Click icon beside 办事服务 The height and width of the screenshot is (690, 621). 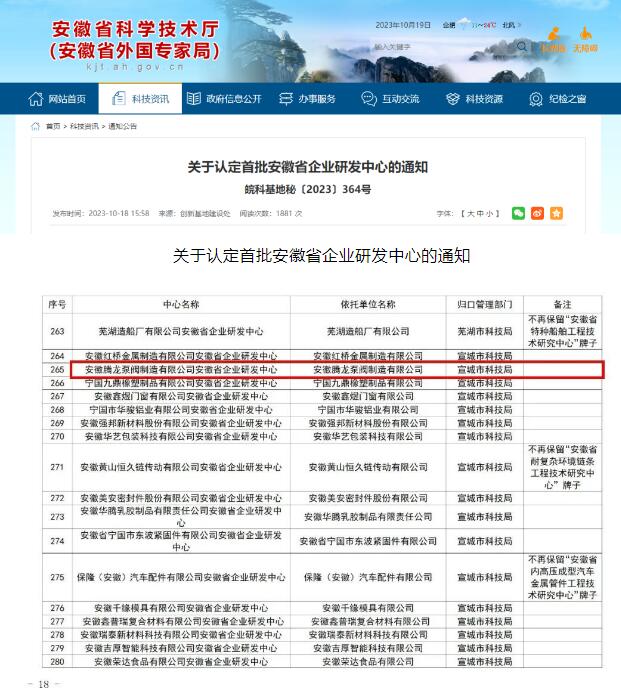pos(286,99)
